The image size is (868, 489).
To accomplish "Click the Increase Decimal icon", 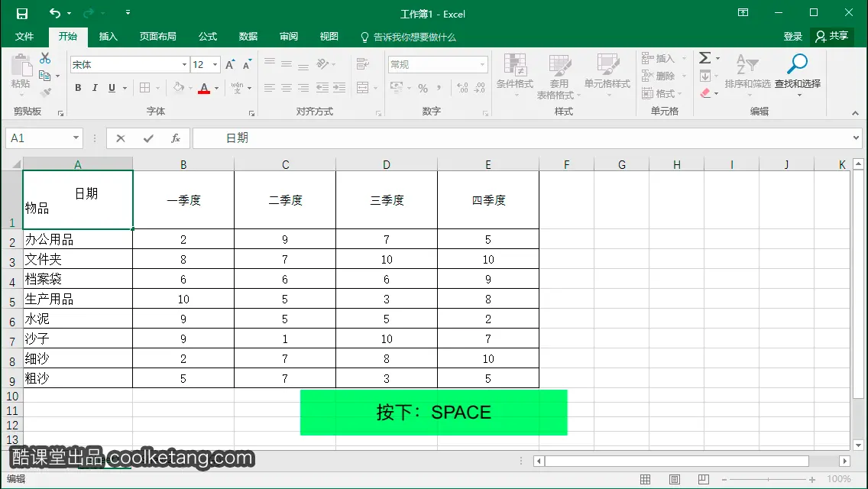I will pyautogui.click(x=462, y=88).
